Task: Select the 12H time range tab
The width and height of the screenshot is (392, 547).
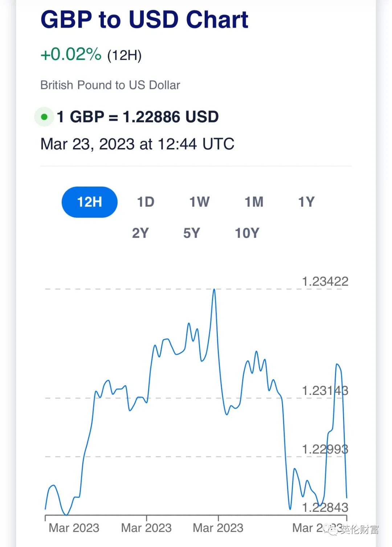Action: 90,202
